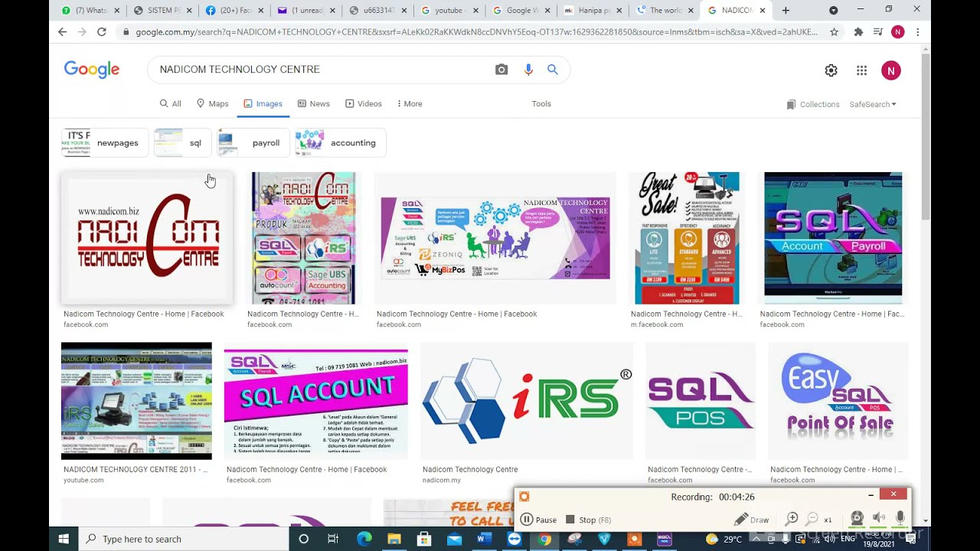Close the Hanipa browser tab

[619, 11]
